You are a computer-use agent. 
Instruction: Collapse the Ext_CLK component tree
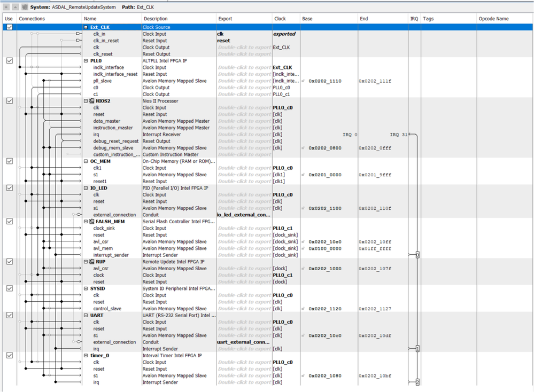(86, 27)
